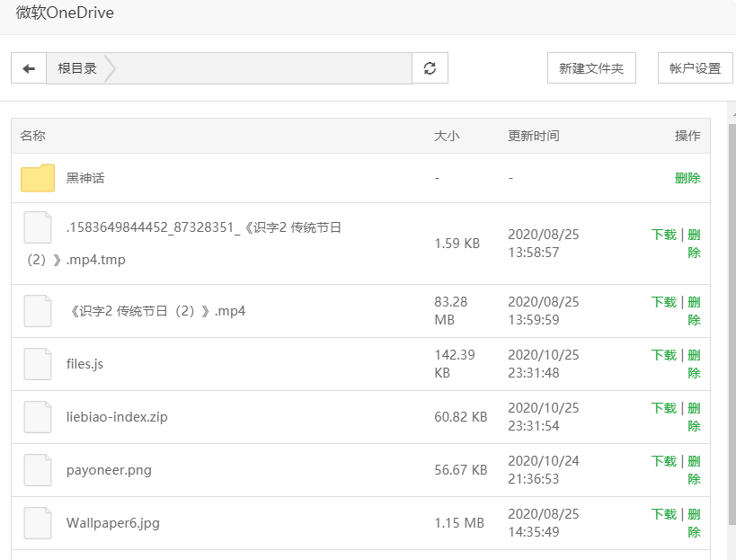Delete the 黑神话 folder
736x560 pixels.
tap(687, 178)
